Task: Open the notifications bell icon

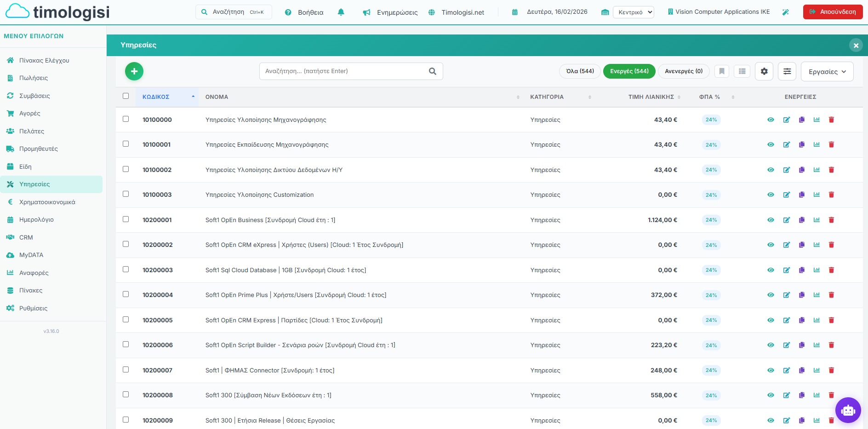Action: [341, 12]
